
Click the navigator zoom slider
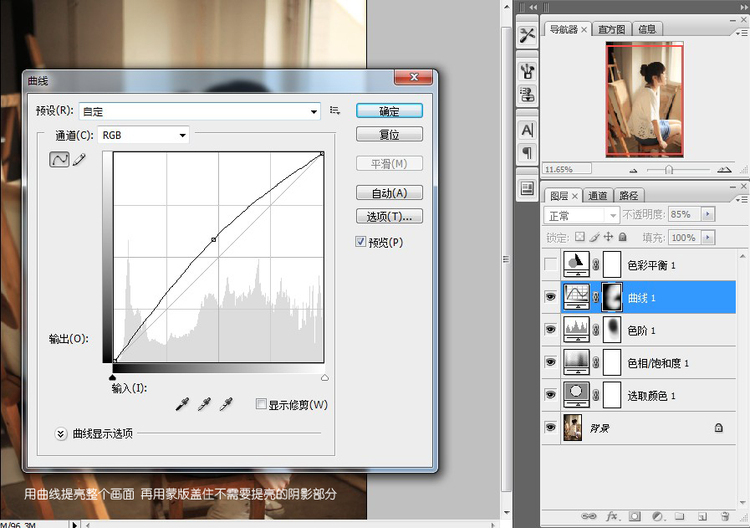click(x=667, y=169)
